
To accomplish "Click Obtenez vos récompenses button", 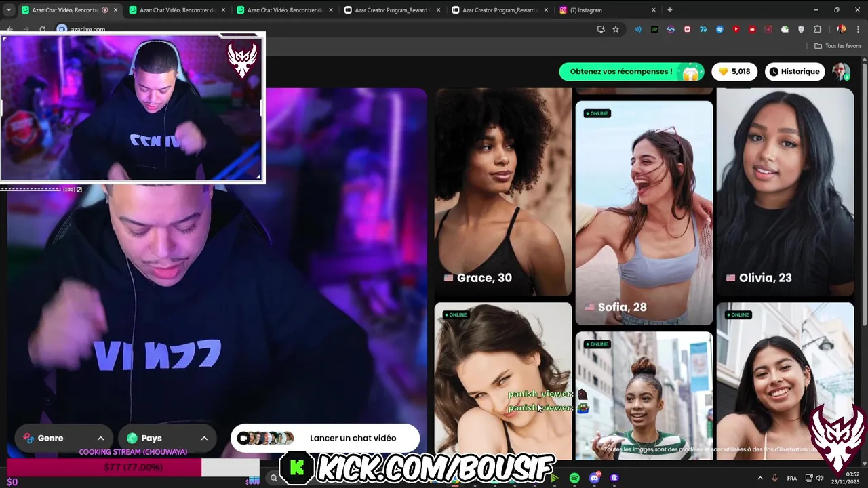I will coord(631,71).
